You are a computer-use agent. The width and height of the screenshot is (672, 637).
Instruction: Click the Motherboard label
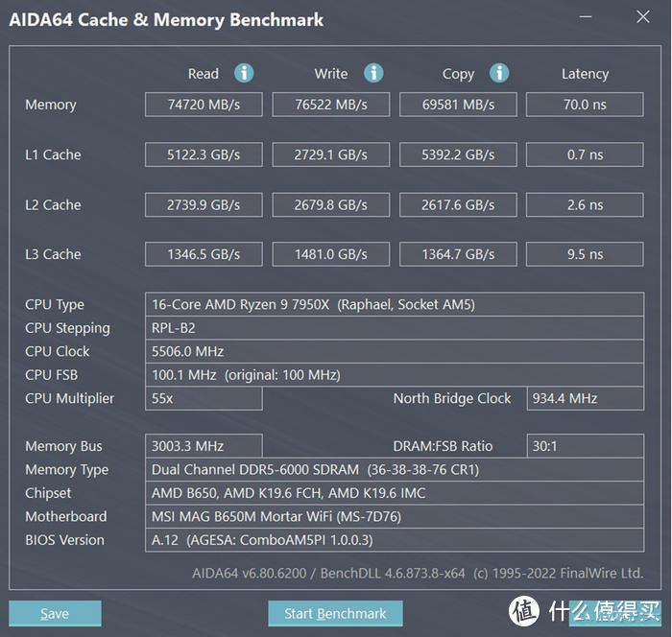coord(65,517)
